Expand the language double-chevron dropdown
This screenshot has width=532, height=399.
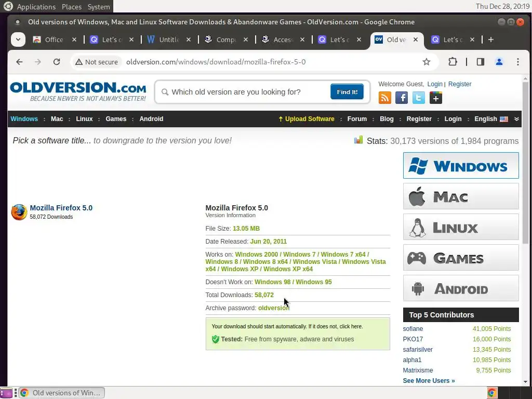pos(516,119)
